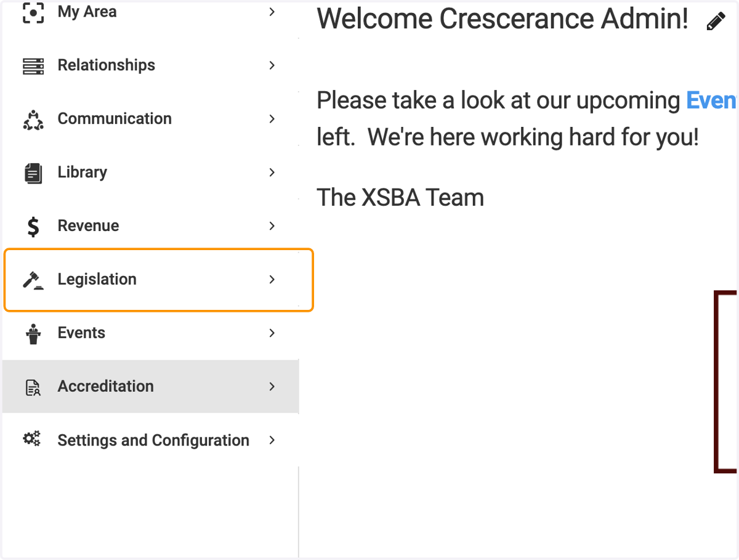
Task: Click the Accreditation certificate icon
Action: point(33,388)
